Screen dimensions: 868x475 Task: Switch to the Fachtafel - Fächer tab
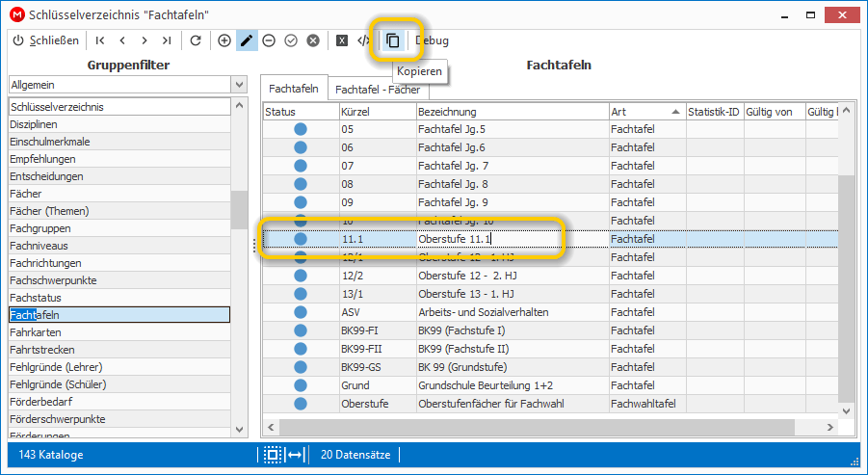click(378, 90)
